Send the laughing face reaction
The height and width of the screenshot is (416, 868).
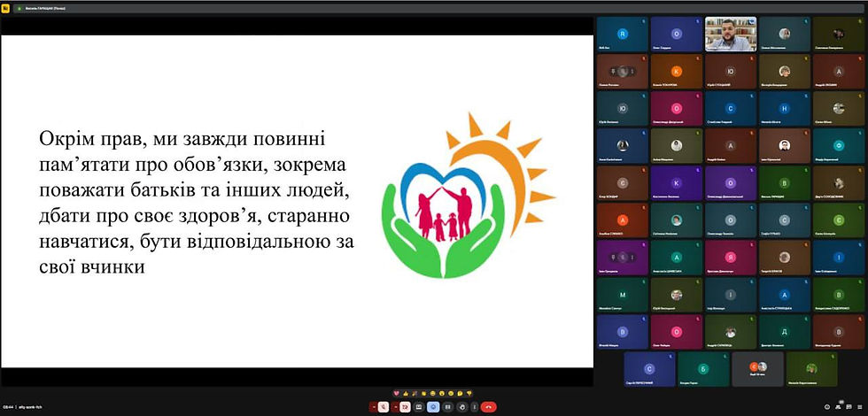(433, 393)
